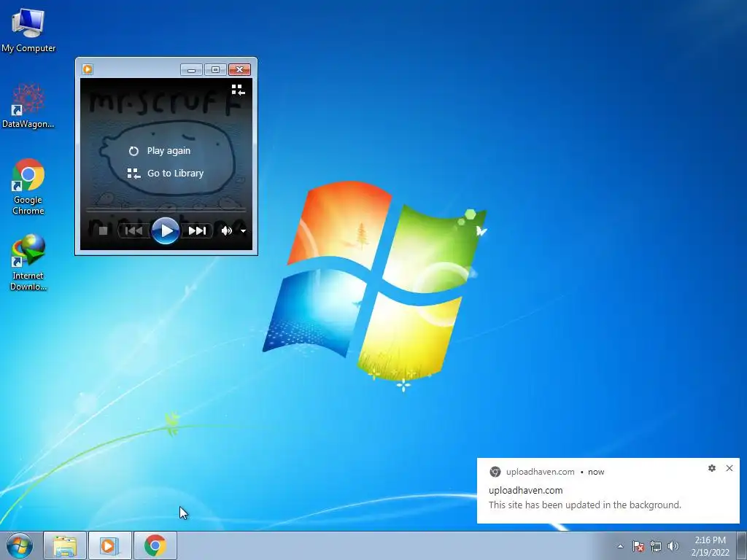Skip to the next track

click(197, 231)
